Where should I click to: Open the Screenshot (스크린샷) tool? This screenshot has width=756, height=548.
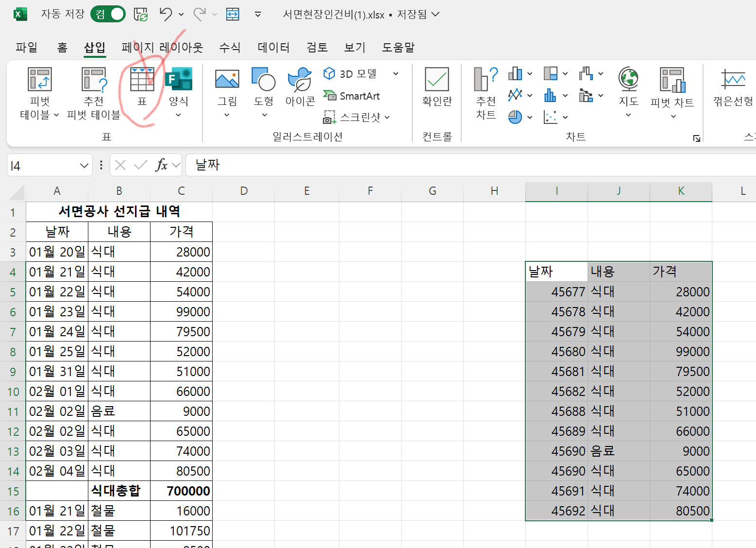point(356,117)
